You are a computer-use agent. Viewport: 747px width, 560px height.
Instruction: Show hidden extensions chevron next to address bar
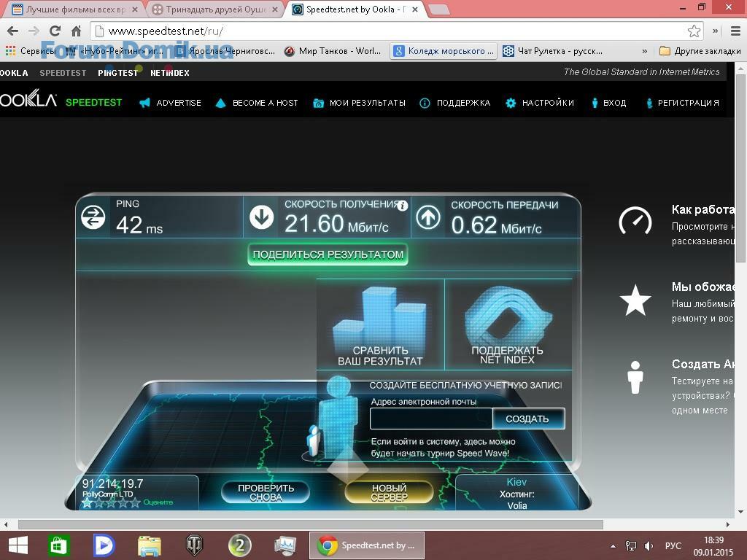(715, 31)
